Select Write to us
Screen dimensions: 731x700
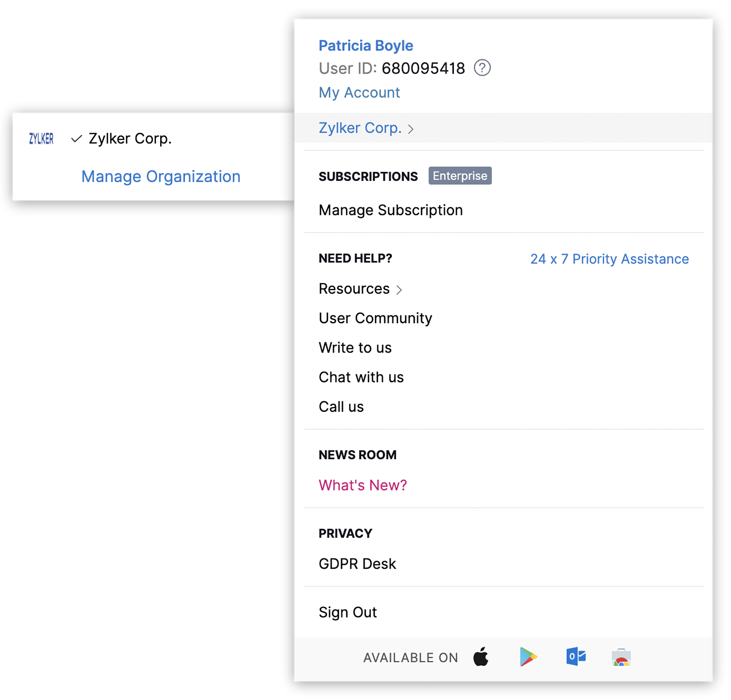click(x=355, y=348)
